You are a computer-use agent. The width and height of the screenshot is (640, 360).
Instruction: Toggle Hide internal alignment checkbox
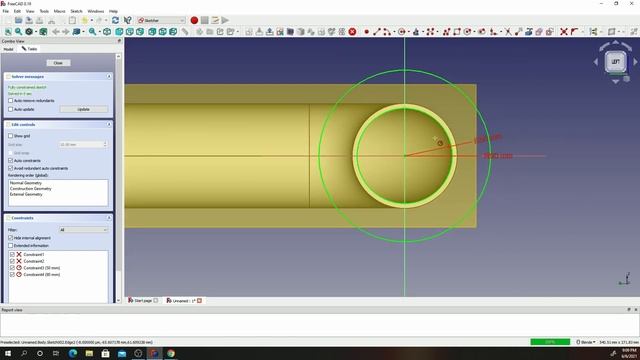pos(11,238)
